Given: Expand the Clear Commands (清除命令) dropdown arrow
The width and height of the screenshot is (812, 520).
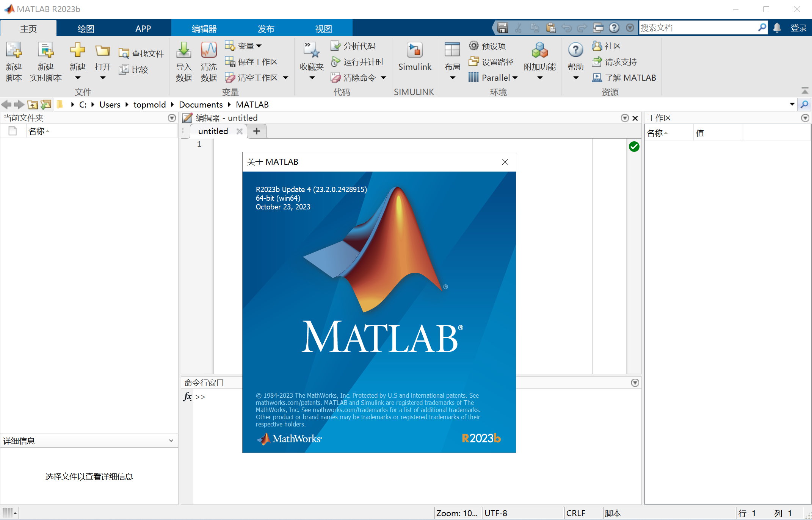Looking at the screenshot, I should 384,78.
